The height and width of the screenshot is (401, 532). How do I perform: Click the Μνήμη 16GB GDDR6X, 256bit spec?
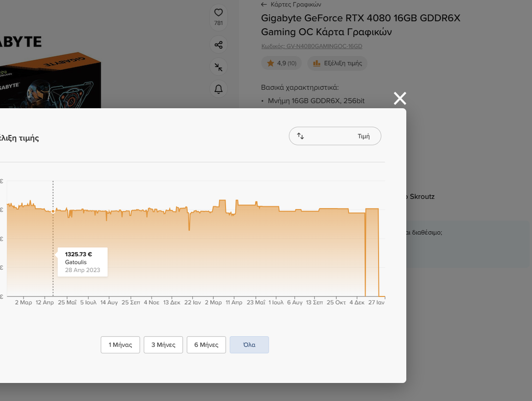click(x=316, y=101)
